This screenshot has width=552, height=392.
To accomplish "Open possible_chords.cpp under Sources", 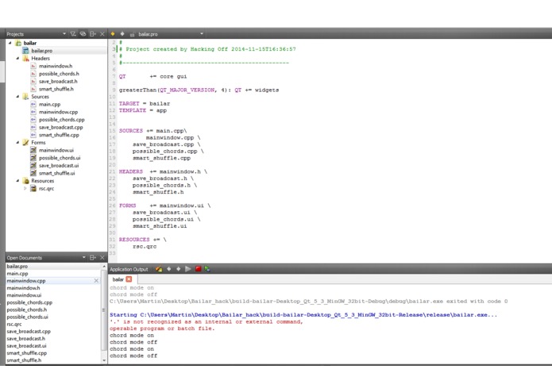I will pyautogui.click(x=62, y=120).
